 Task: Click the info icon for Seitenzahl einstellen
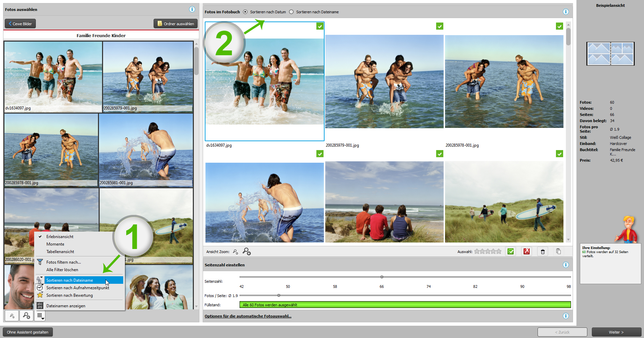(x=566, y=265)
